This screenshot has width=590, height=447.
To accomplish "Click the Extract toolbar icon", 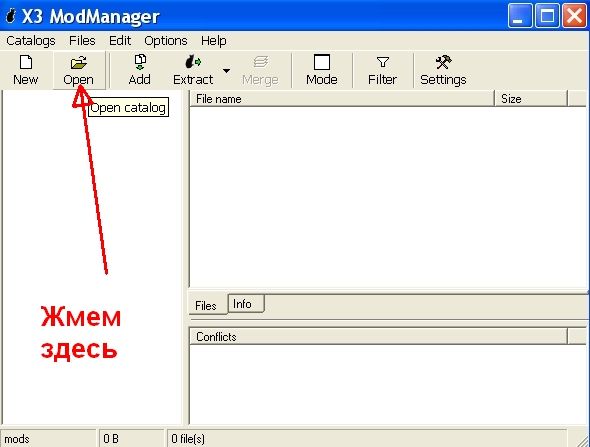I will 193,62.
